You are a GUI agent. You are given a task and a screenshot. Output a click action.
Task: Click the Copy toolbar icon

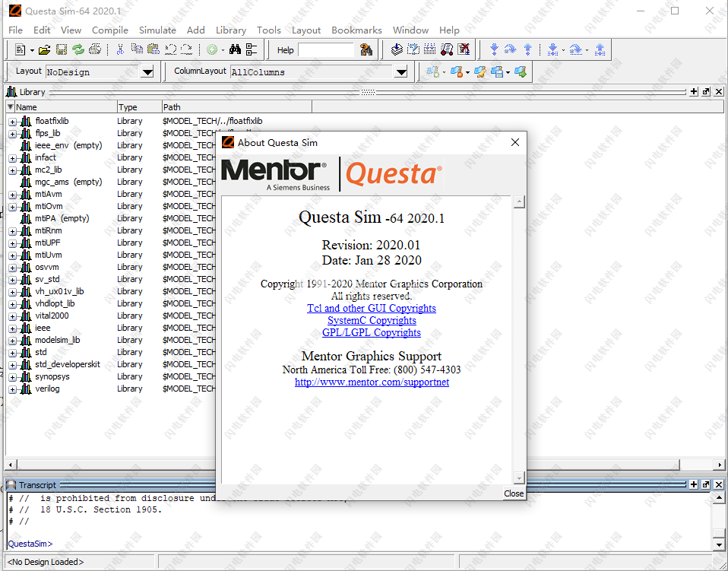pos(137,49)
